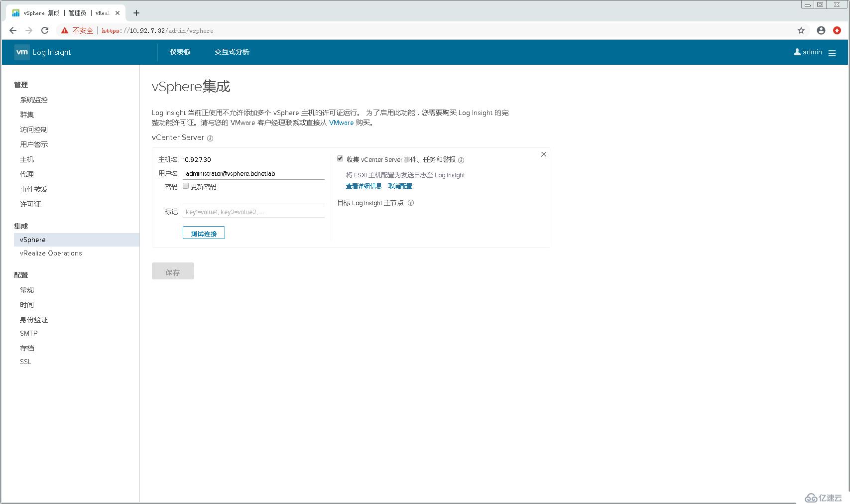
Task: Open the 交互式分析 tab
Action: [x=232, y=52]
